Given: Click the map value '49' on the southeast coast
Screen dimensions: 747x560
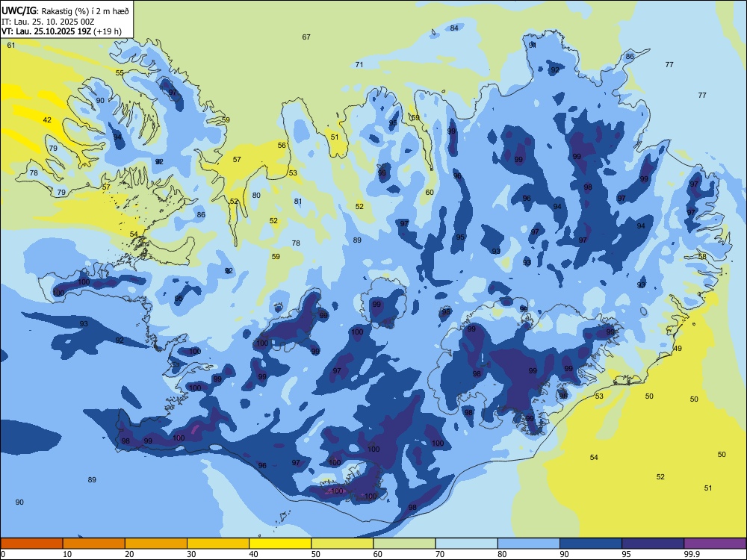Looking at the screenshot, I should [678, 349].
